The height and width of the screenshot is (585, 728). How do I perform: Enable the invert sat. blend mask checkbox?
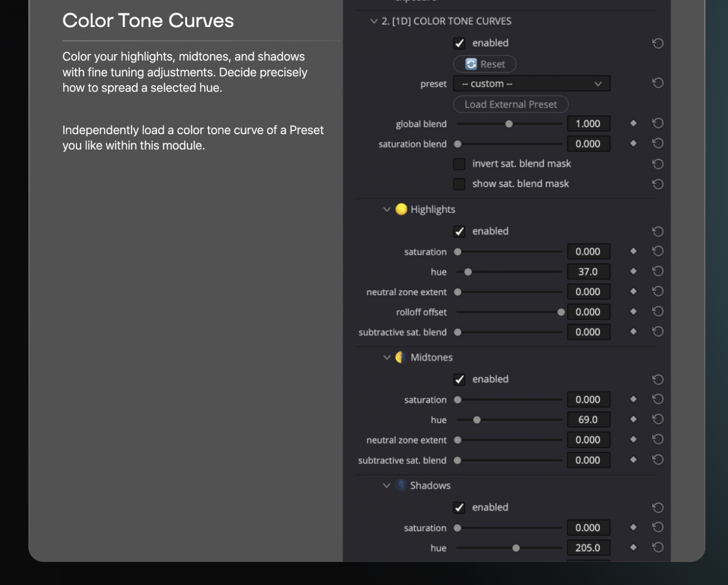coord(459,164)
